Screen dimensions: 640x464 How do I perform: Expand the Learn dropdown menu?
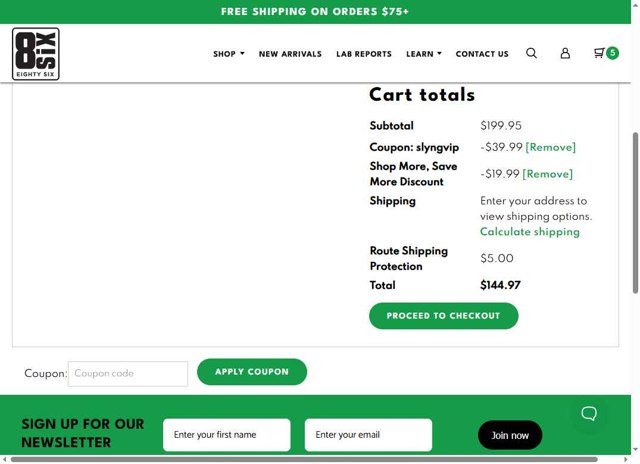[424, 54]
